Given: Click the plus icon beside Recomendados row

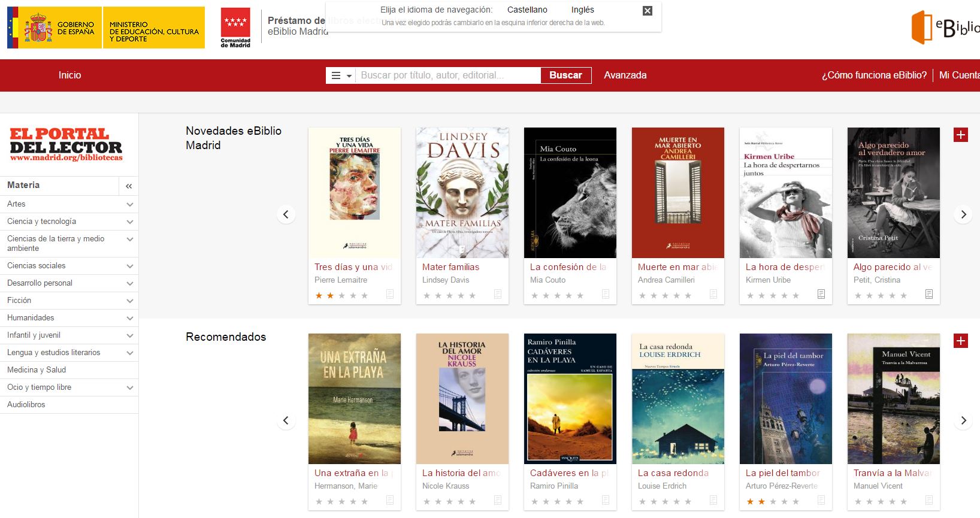Looking at the screenshot, I should (960, 341).
